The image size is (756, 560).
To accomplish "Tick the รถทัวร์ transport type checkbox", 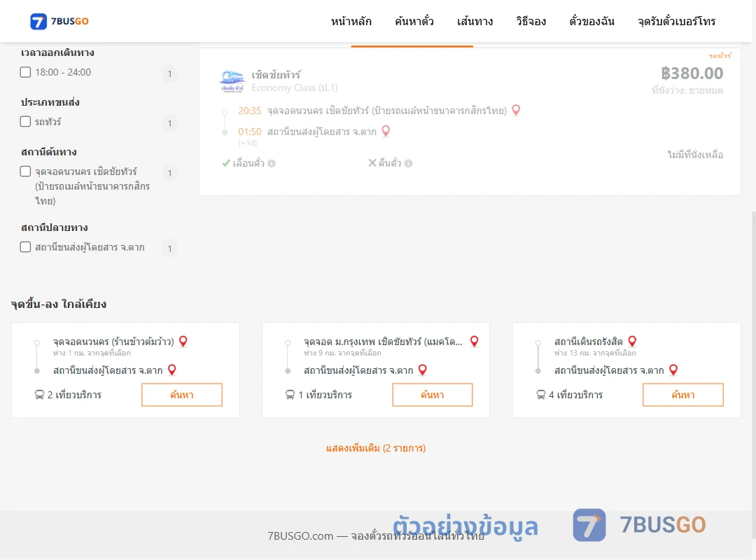I will [x=26, y=122].
